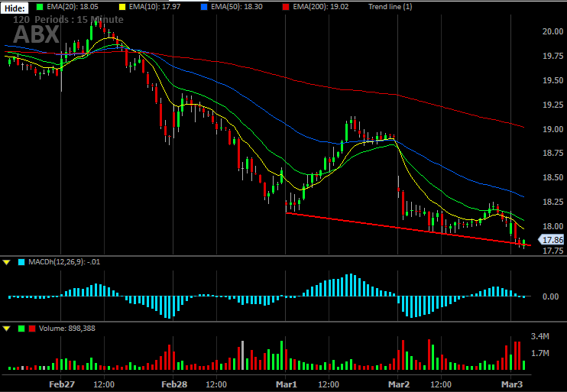This screenshot has width=567, height=392.
Task: Click the 19.25 price axis label
Action: (552, 105)
